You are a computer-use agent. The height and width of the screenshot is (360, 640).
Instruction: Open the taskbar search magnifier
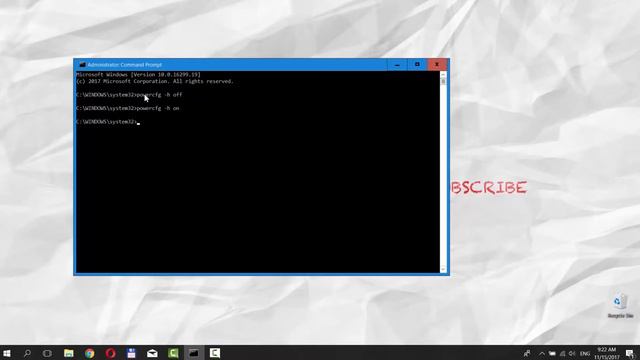27,353
